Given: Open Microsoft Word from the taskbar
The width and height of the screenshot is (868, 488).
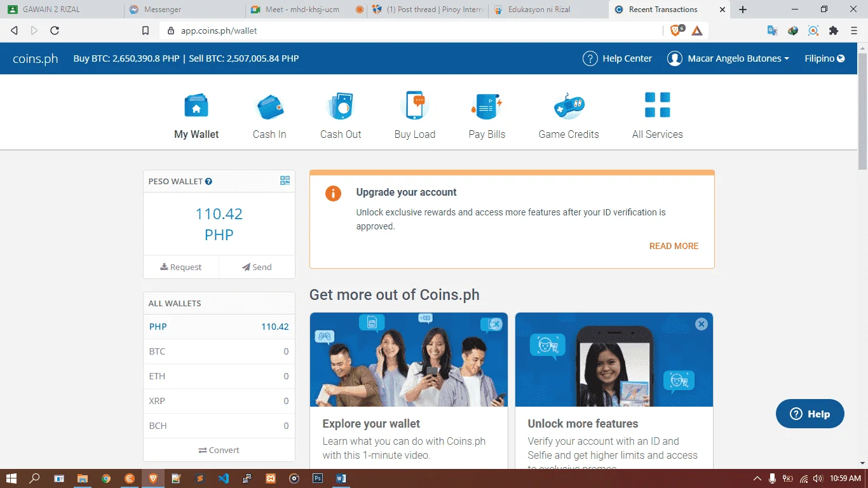Looking at the screenshot, I should 341,478.
